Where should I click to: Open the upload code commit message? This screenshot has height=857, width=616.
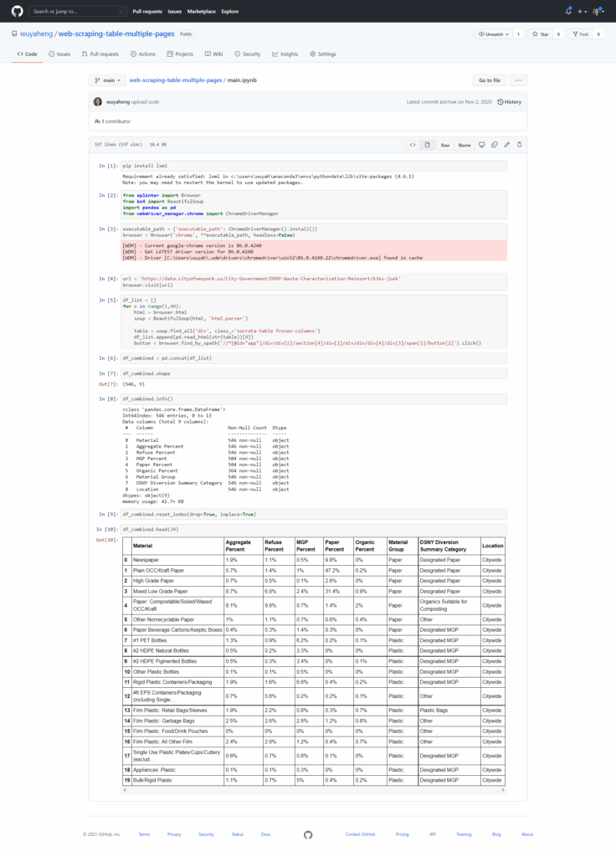pos(145,101)
